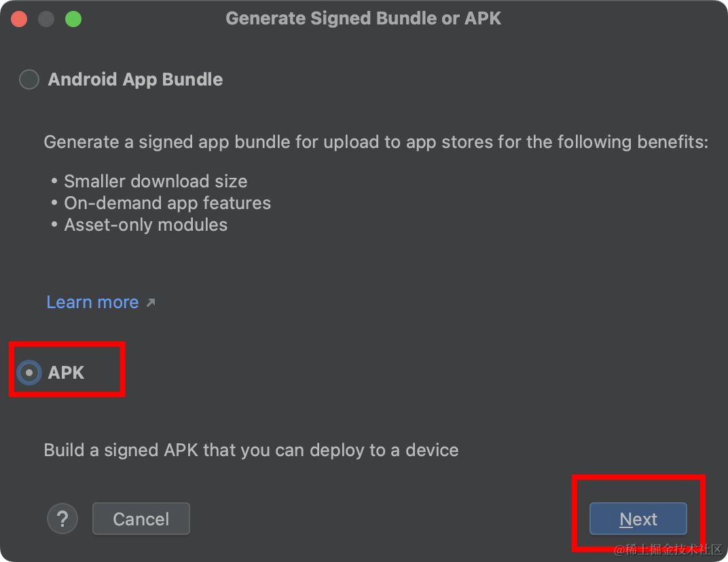Select the APK radio button

click(28, 372)
